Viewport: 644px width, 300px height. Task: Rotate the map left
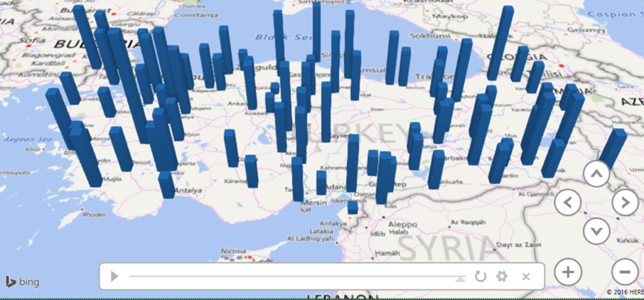pos(567,203)
